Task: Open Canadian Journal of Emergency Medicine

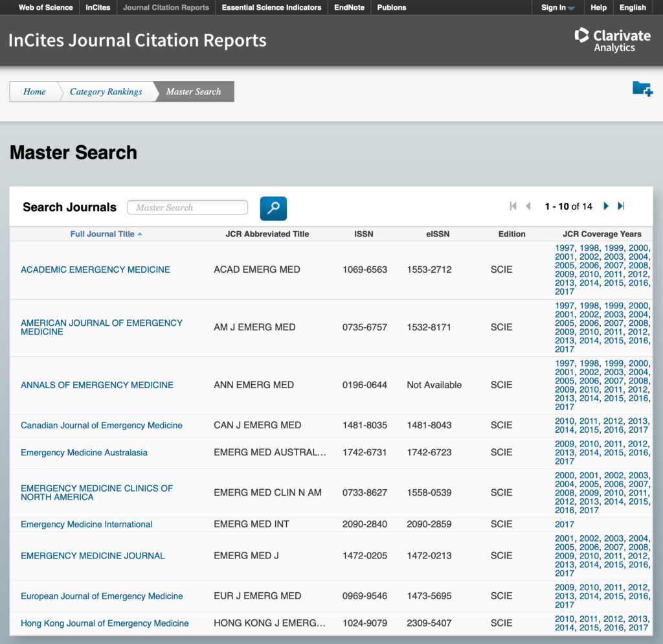Action: pos(102,425)
